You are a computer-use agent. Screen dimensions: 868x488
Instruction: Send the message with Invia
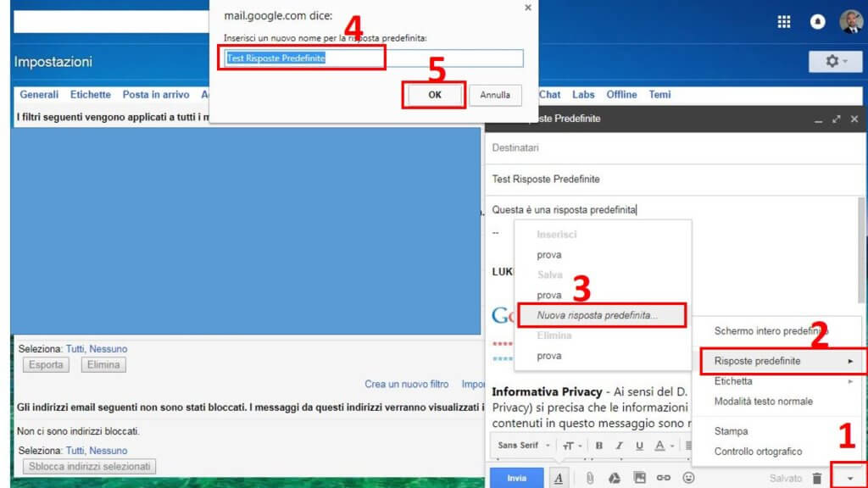[516, 478]
